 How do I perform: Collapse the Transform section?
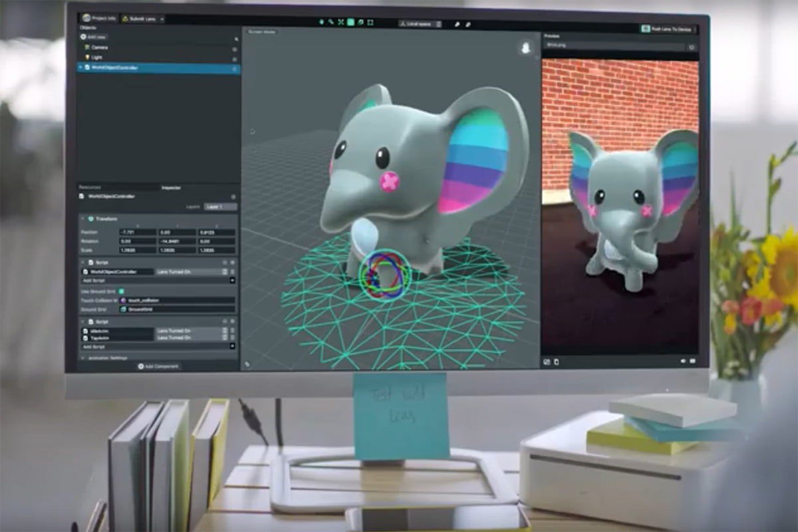(x=82, y=219)
